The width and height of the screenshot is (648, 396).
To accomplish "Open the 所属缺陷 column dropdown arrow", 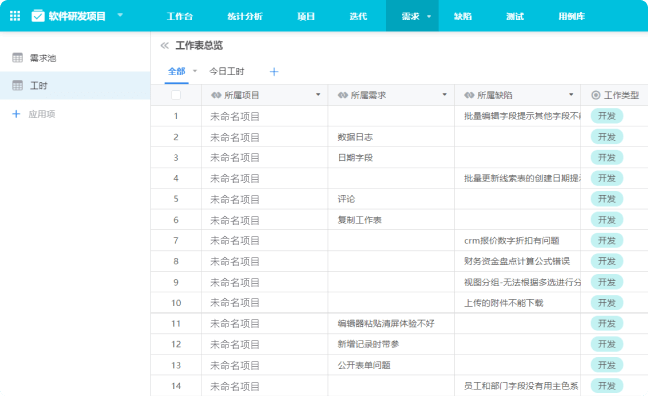I will [x=571, y=95].
